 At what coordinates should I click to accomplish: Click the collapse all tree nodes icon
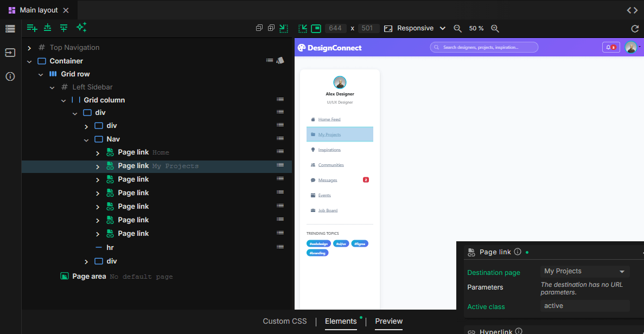click(259, 28)
